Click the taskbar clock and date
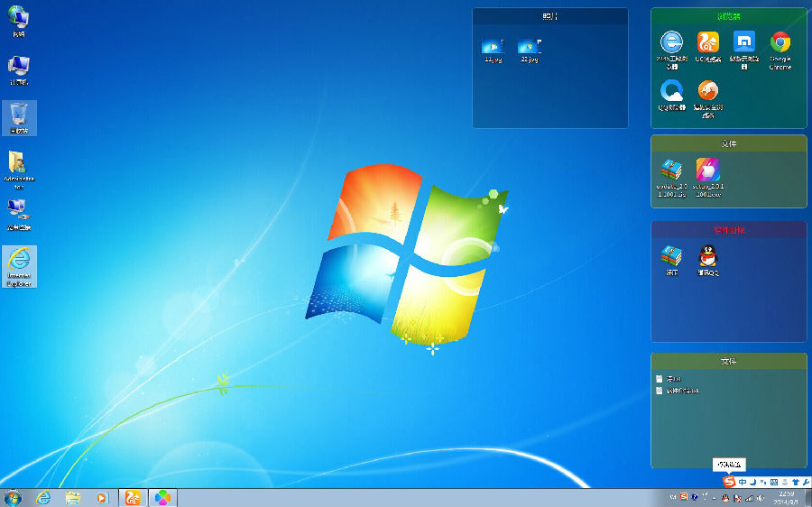 point(786,498)
